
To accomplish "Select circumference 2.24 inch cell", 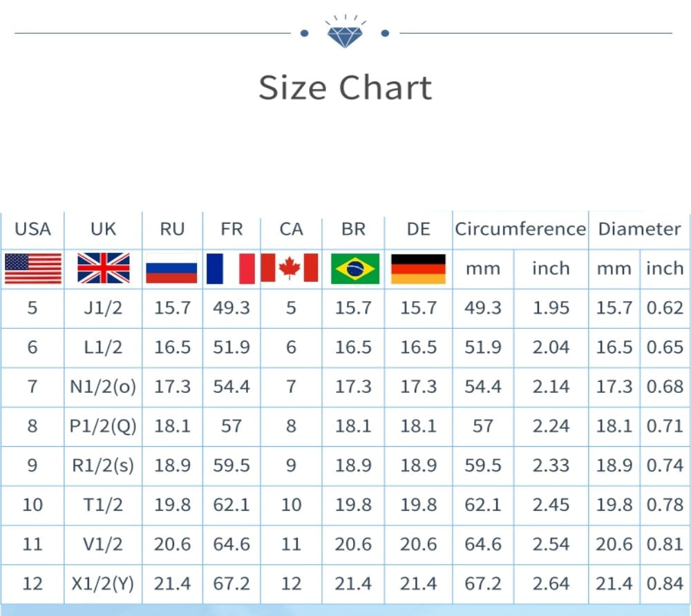I will tap(551, 426).
